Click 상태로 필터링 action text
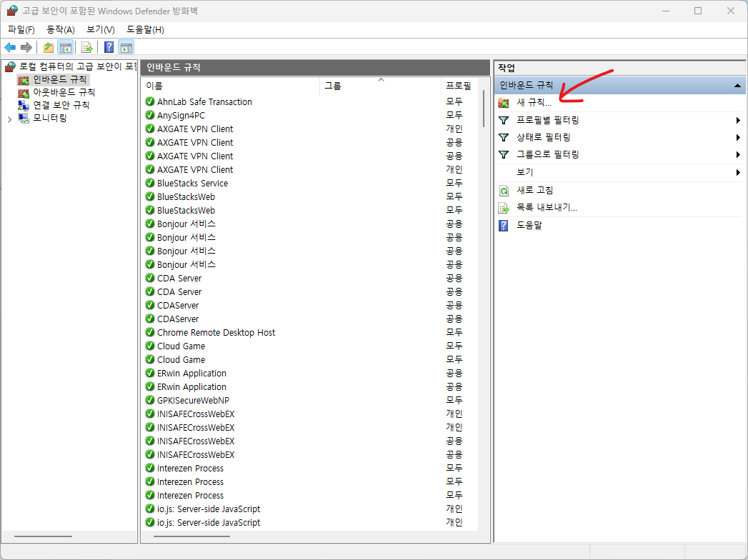 coord(544,137)
